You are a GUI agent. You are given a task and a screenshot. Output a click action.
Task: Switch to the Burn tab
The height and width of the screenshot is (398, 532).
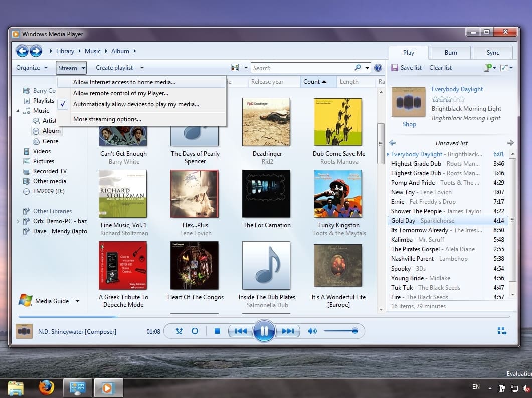(450, 53)
